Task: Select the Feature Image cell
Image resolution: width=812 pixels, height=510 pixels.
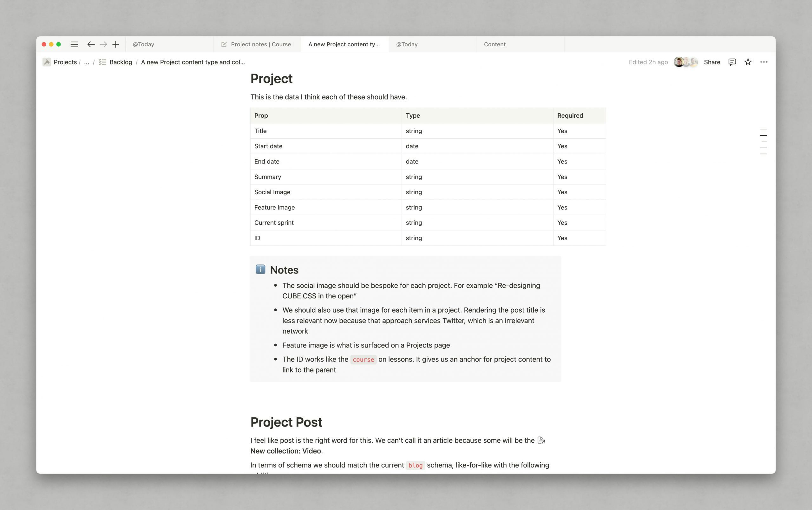Action: [x=326, y=208]
